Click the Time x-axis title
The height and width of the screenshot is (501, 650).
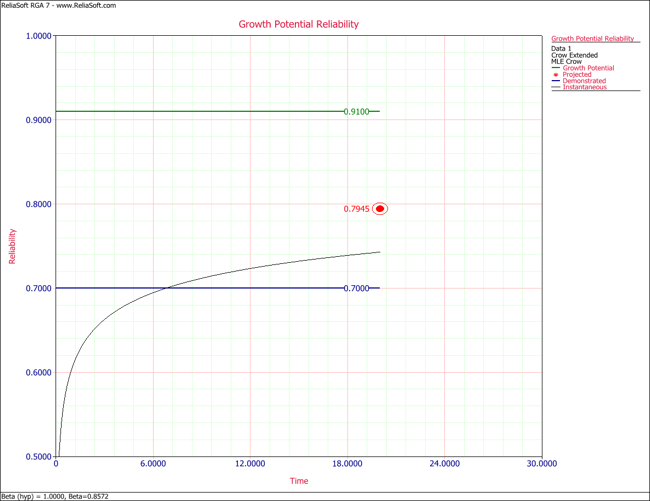point(299,481)
